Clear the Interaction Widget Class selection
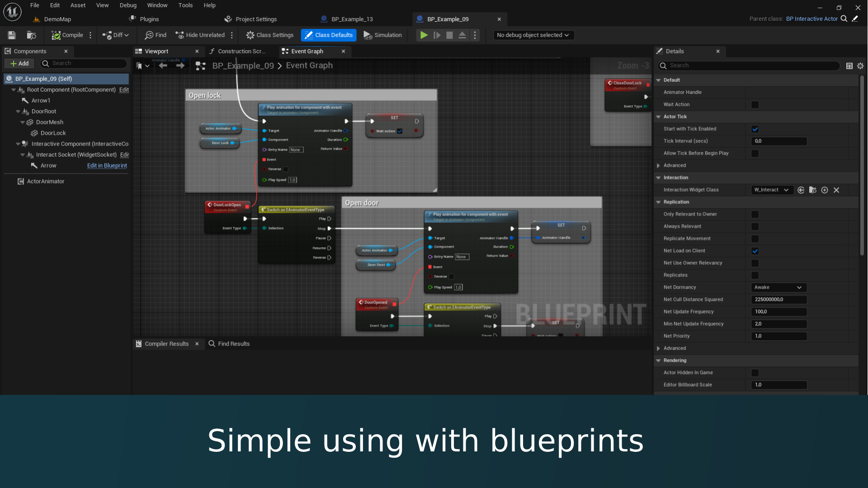 click(x=836, y=190)
